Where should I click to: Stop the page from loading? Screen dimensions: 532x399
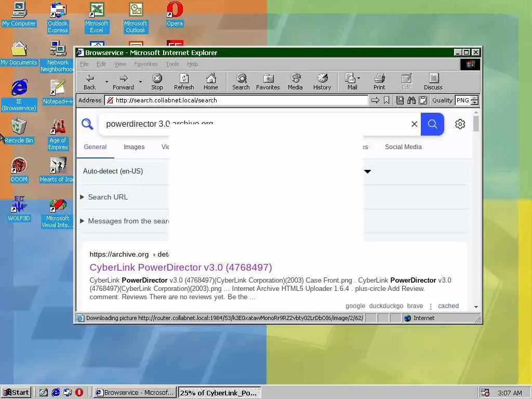pos(157,82)
